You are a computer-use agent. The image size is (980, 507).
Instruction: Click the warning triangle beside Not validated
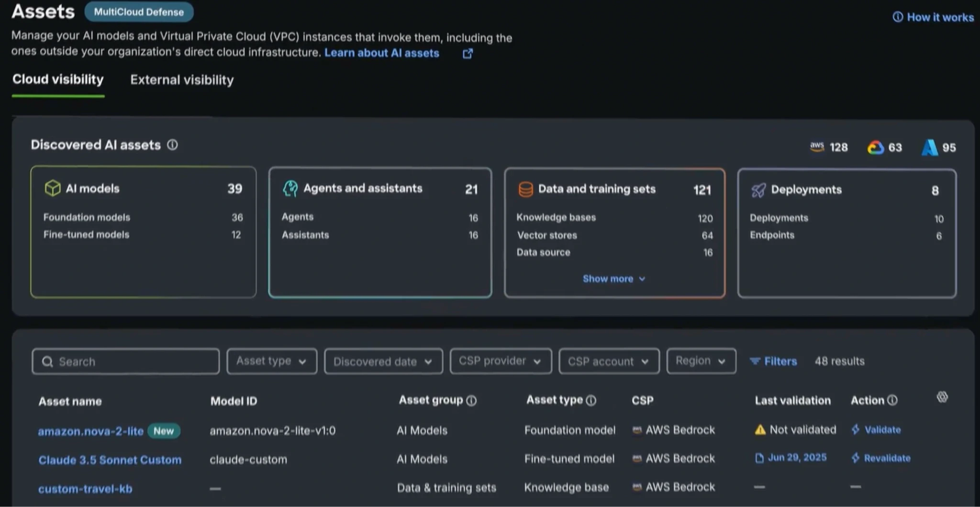(x=760, y=430)
